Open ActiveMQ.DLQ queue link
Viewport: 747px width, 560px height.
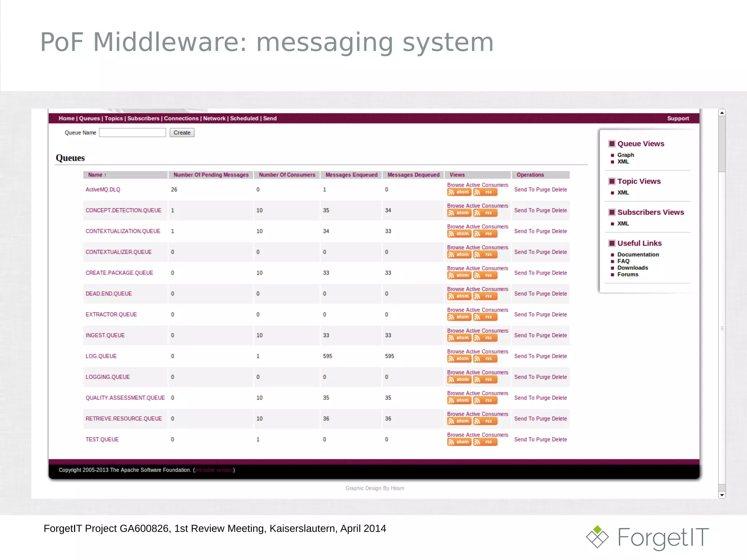coord(103,190)
